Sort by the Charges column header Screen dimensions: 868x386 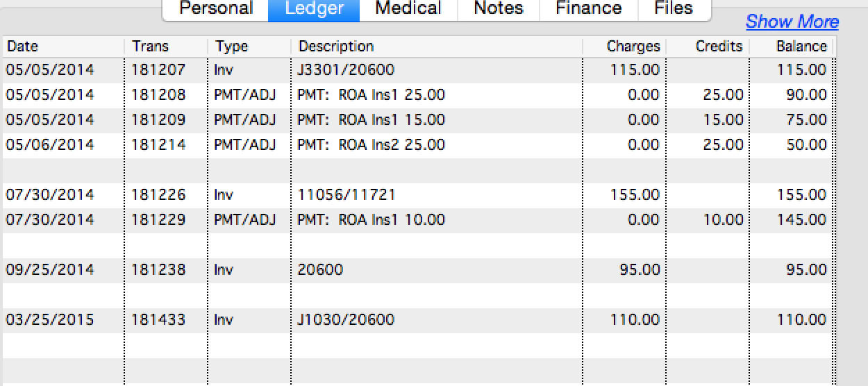(x=633, y=47)
